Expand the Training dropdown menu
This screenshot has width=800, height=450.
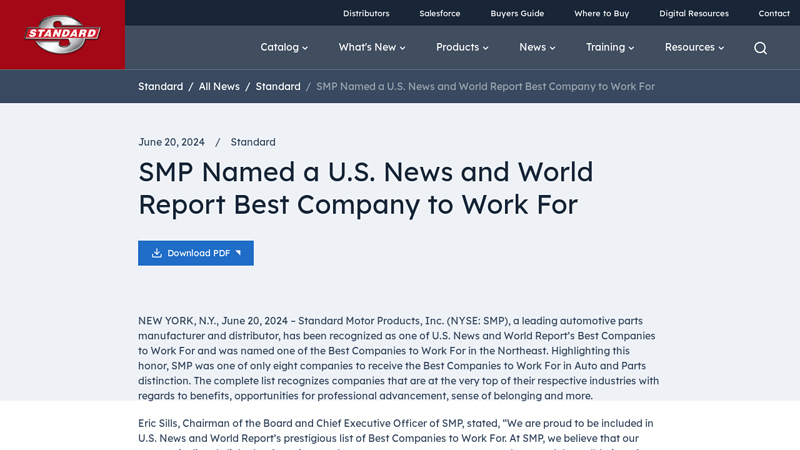click(x=610, y=47)
